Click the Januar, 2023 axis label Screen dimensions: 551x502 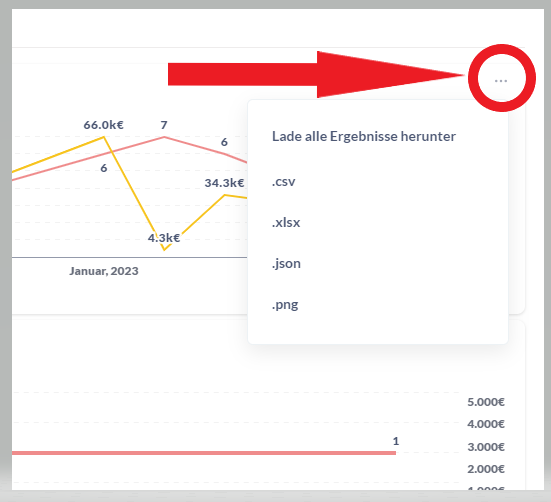(104, 271)
